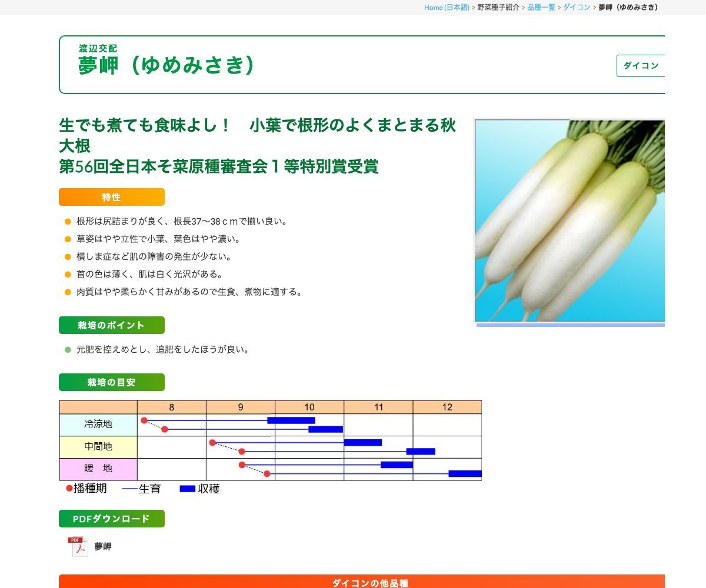Select the 中間地 row label in the chart

point(98,447)
